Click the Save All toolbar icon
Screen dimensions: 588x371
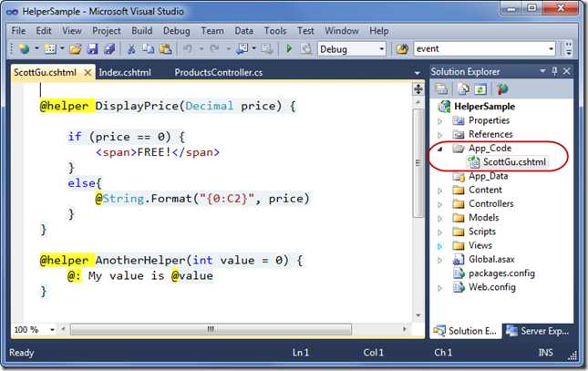[109, 48]
